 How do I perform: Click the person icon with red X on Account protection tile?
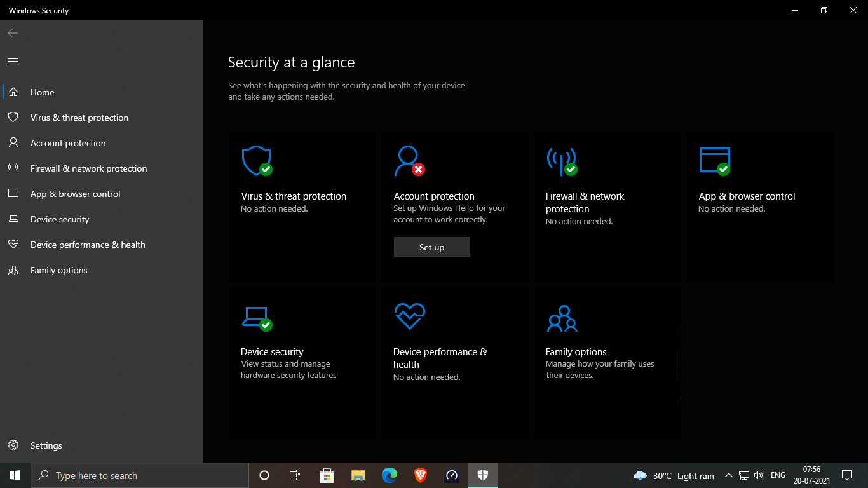(409, 161)
